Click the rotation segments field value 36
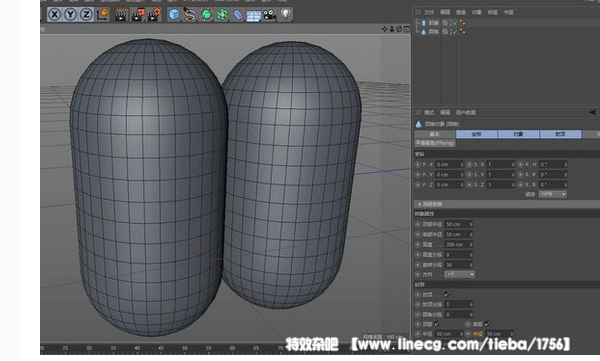The height and width of the screenshot is (361, 600). click(x=458, y=265)
